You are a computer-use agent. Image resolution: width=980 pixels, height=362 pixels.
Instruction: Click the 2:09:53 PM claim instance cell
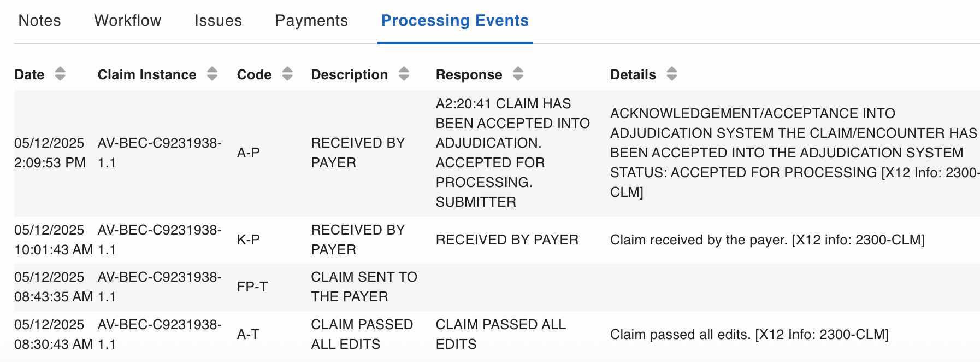coord(160,153)
